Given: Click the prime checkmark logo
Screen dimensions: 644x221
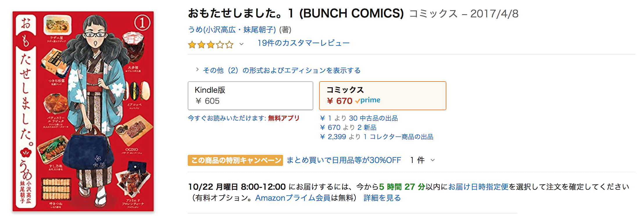Looking at the screenshot, I should (368, 100).
